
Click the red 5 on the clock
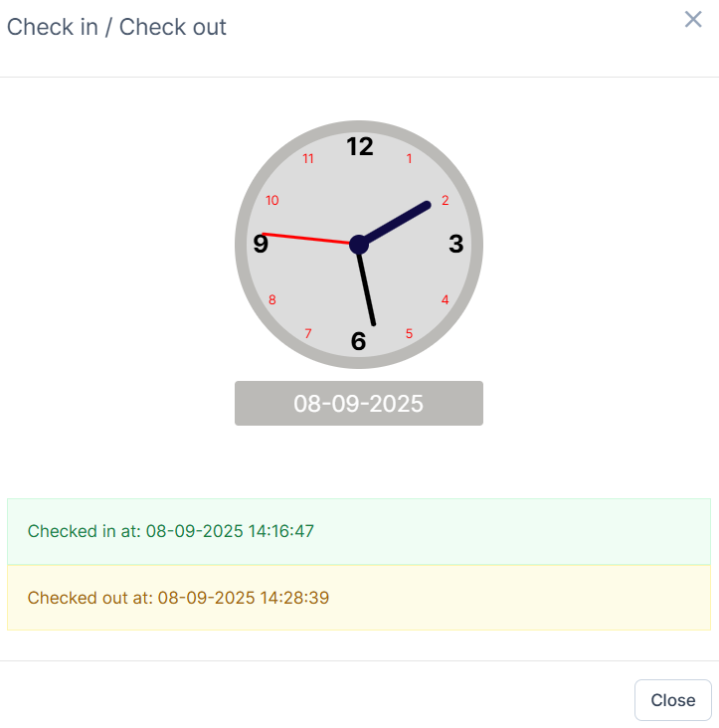pyautogui.click(x=409, y=334)
